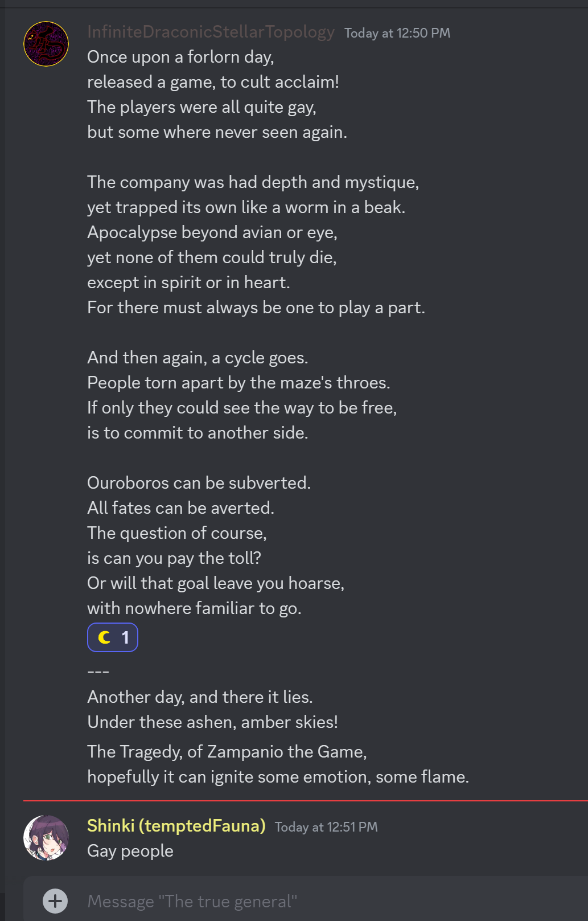Click the line "with nowhere familiar to go."
This screenshot has height=921, width=588.
pos(194,608)
